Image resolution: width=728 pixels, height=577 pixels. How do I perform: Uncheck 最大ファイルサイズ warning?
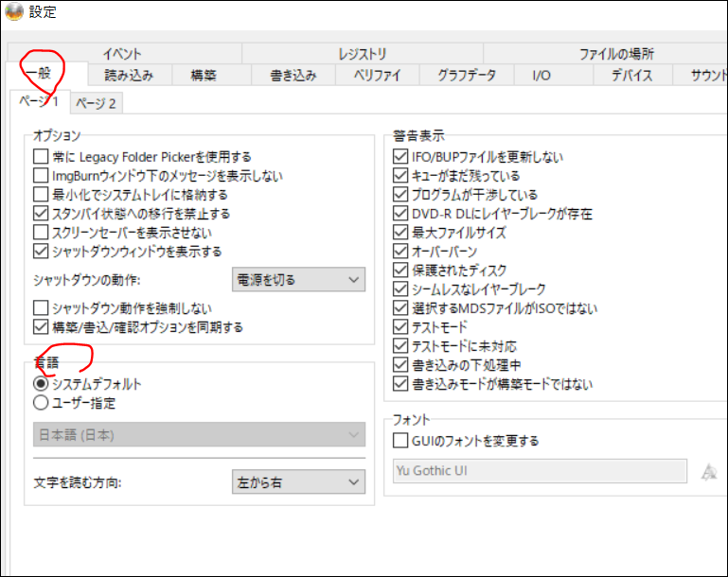400,233
